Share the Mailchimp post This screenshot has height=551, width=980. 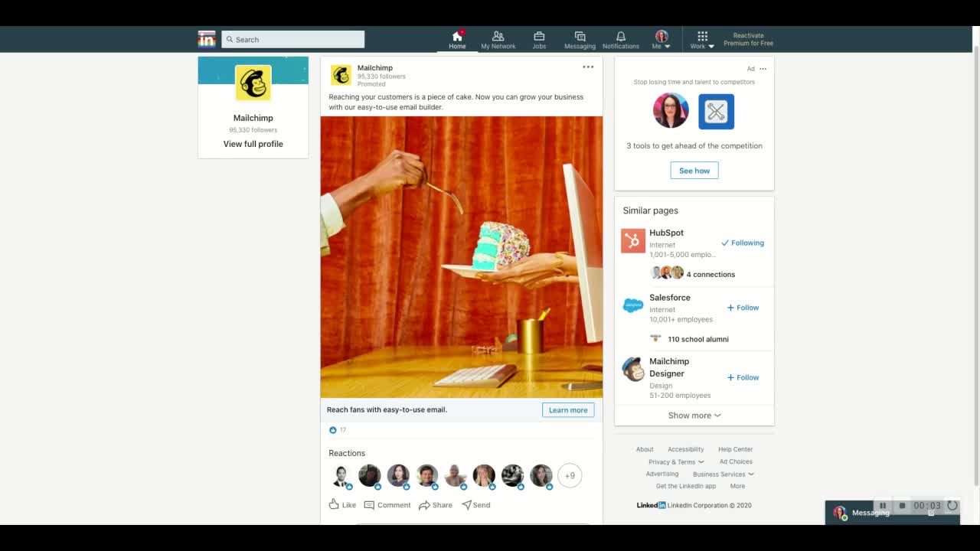pos(436,505)
